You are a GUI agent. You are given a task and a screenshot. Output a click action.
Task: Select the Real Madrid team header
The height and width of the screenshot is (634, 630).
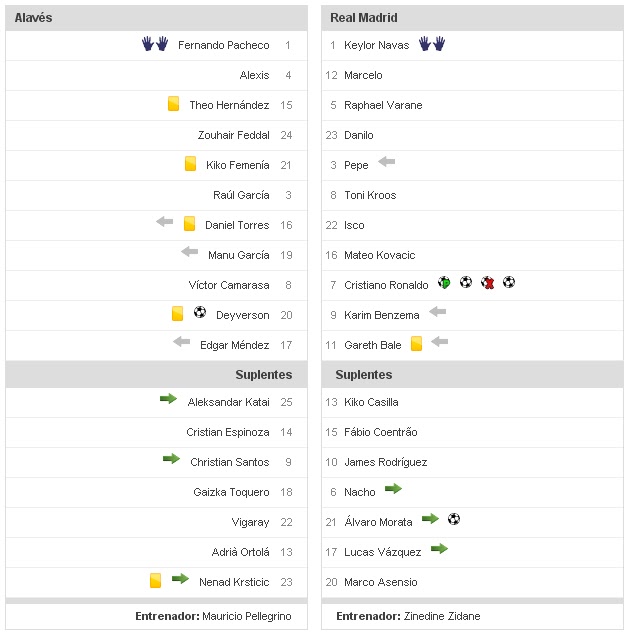pyautogui.click(x=364, y=18)
